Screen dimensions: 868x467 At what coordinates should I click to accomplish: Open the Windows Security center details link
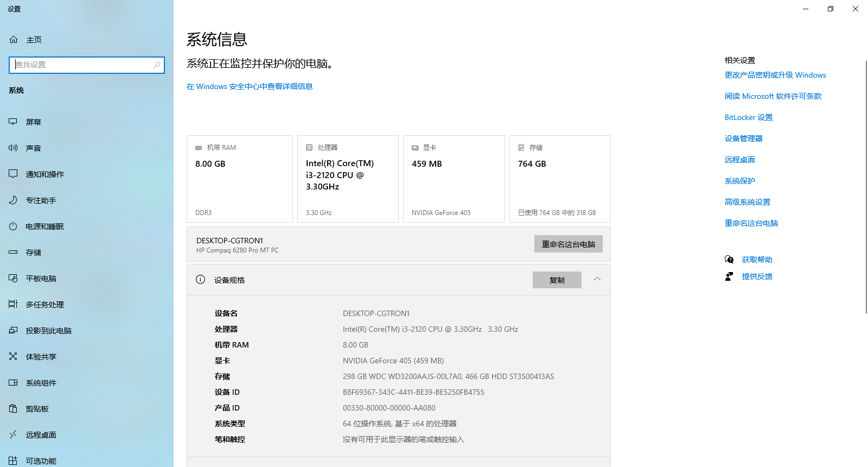point(250,86)
